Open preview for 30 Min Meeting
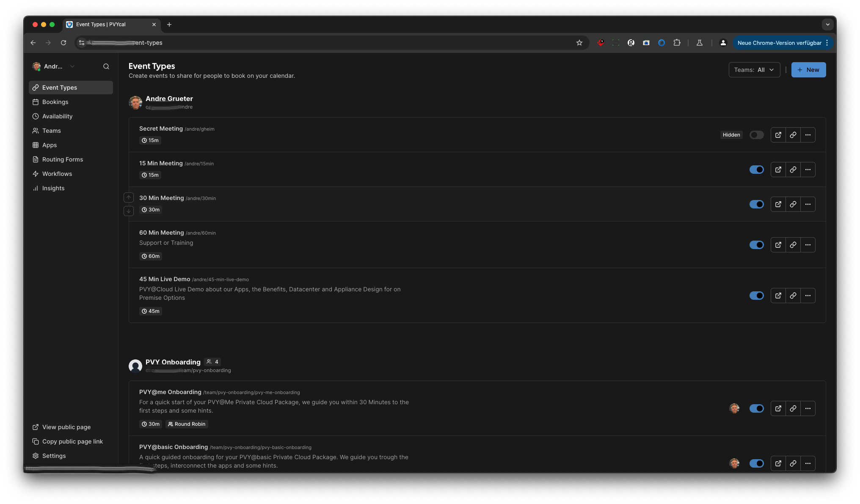The width and height of the screenshot is (860, 504). tap(778, 204)
